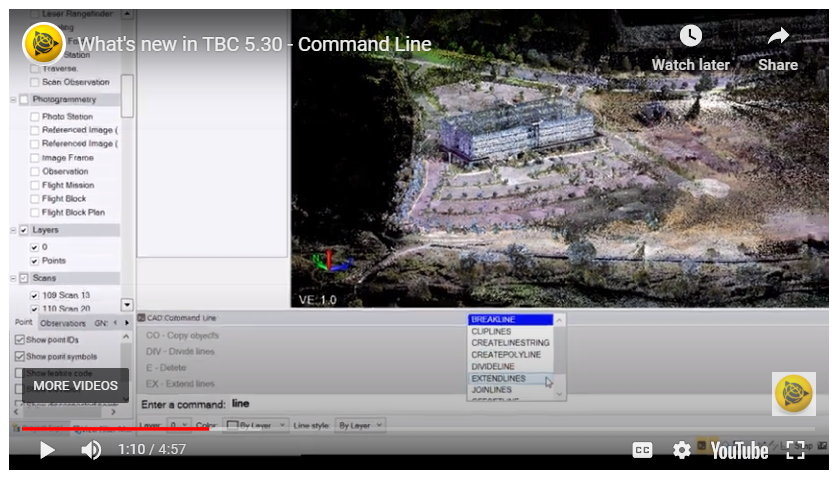Click the Watch later clock icon
Image resolution: width=839 pixels, height=482 pixels.
click(x=691, y=36)
